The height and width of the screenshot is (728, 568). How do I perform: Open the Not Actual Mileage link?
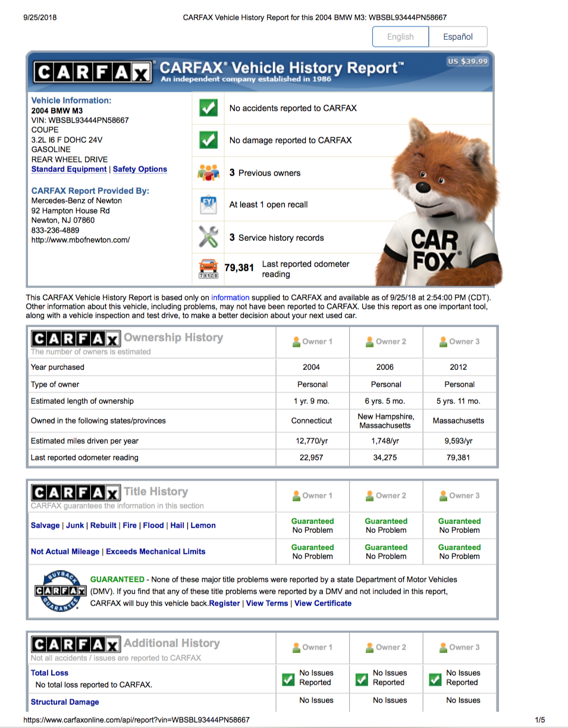[x=65, y=552]
